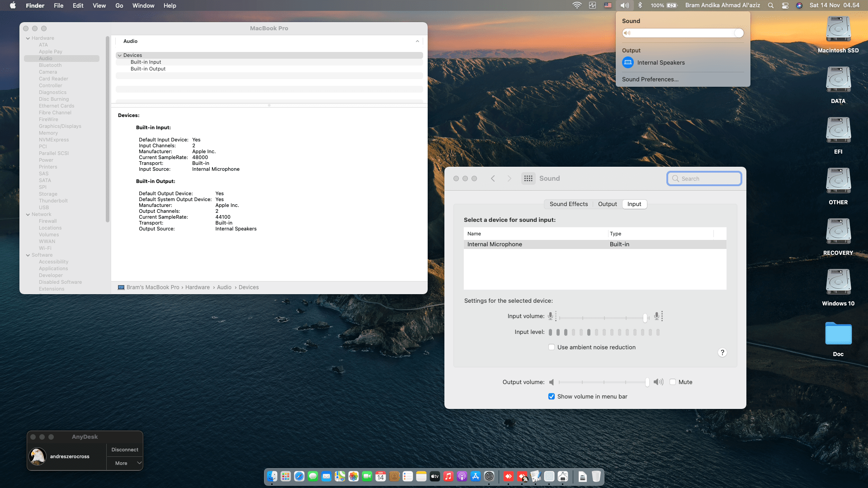This screenshot has height=488, width=868.
Task: Open the Doc folder on the desktop
Action: point(838,334)
